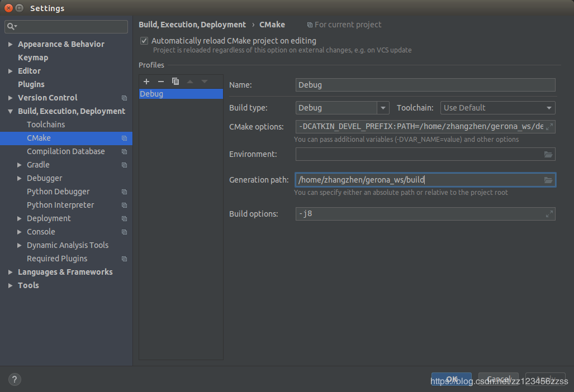The image size is (574, 392).
Task: Open the Toolchain dropdown
Action: point(549,108)
